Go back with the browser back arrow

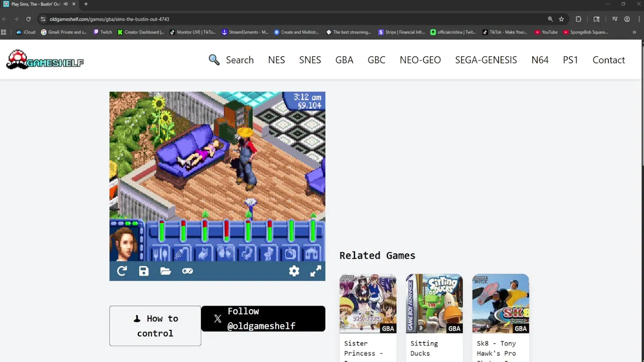coord(4,19)
